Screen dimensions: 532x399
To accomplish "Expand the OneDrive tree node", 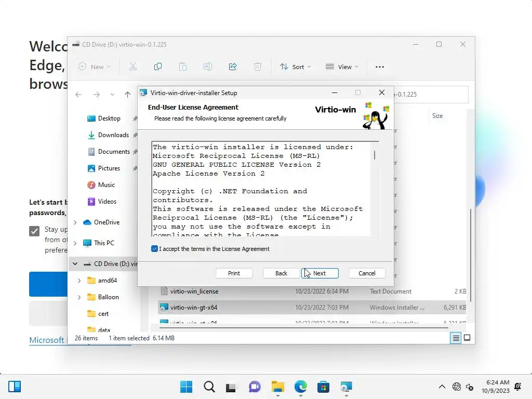I will coord(75,222).
